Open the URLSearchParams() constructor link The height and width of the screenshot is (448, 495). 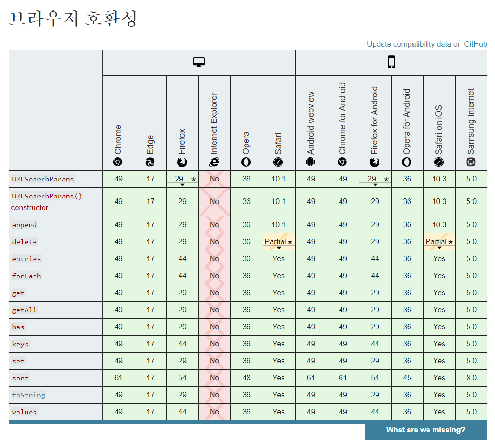(x=47, y=202)
